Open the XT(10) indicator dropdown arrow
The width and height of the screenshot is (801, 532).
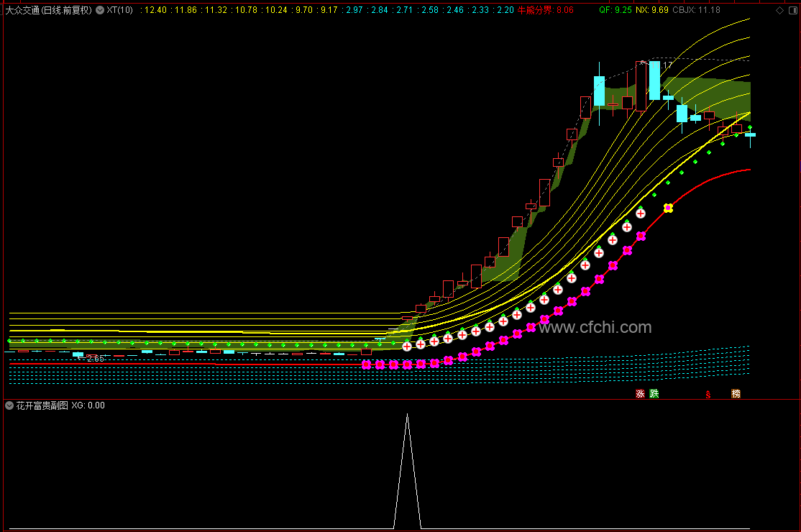click(100, 10)
